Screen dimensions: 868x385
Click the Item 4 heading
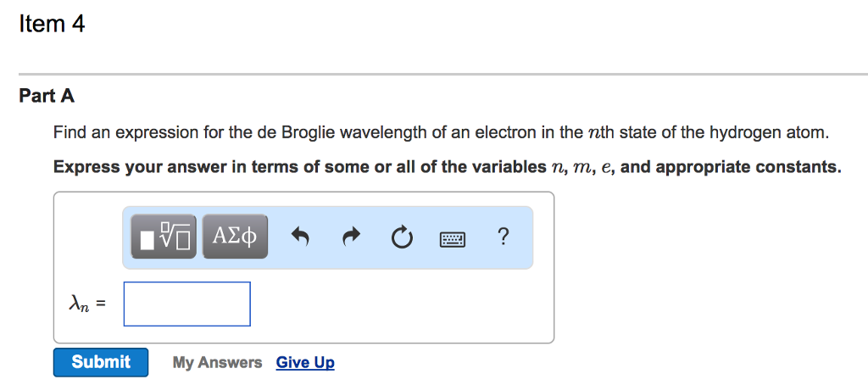click(52, 25)
